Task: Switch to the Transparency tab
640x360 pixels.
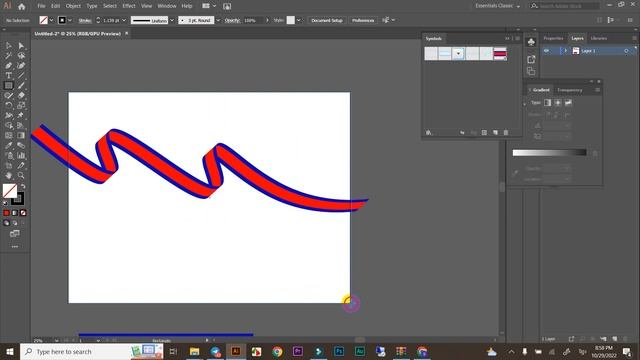Action: pos(570,90)
